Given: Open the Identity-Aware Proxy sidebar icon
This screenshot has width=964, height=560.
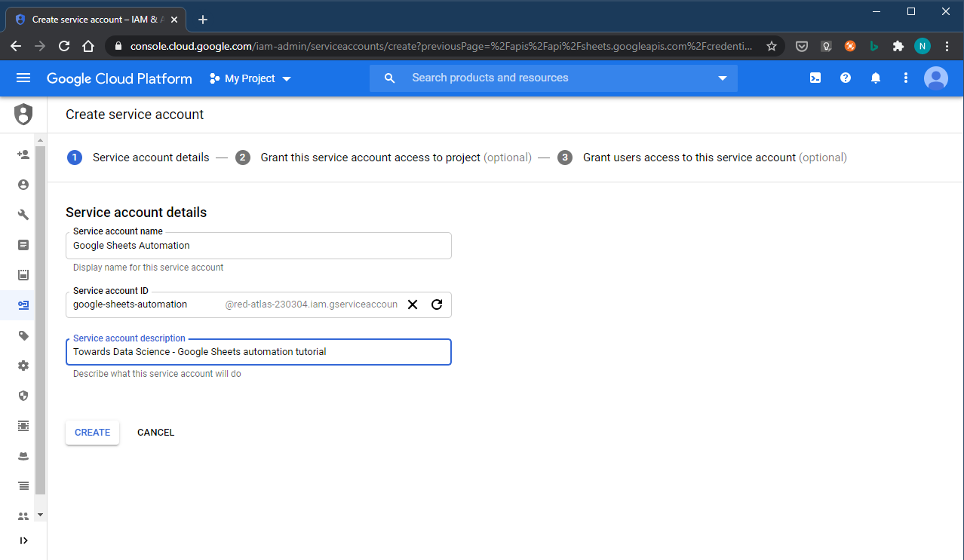Looking at the screenshot, I should (x=23, y=426).
